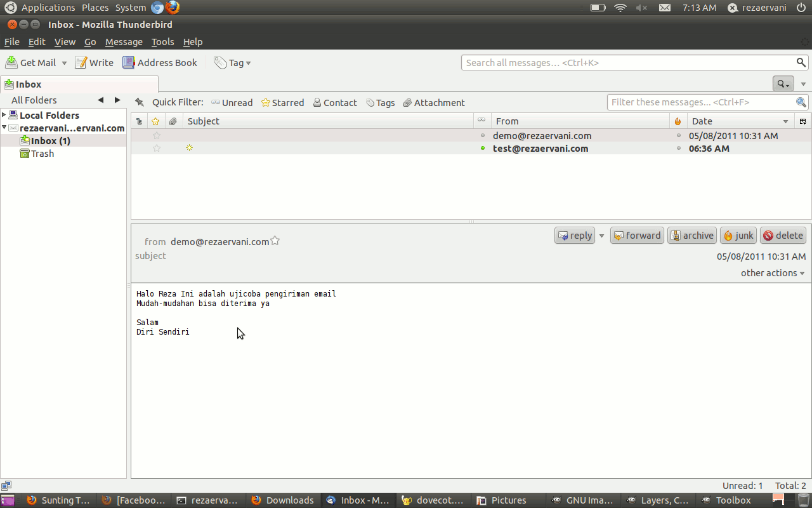This screenshot has width=812, height=508.
Task: Toggle the pin for keeping filters applied
Action: (x=140, y=103)
